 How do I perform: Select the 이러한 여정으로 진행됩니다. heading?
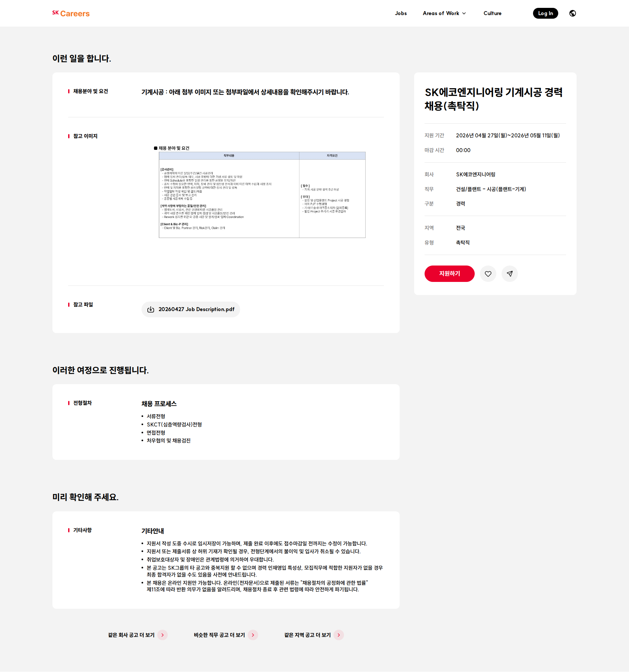(x=100, y=370)
